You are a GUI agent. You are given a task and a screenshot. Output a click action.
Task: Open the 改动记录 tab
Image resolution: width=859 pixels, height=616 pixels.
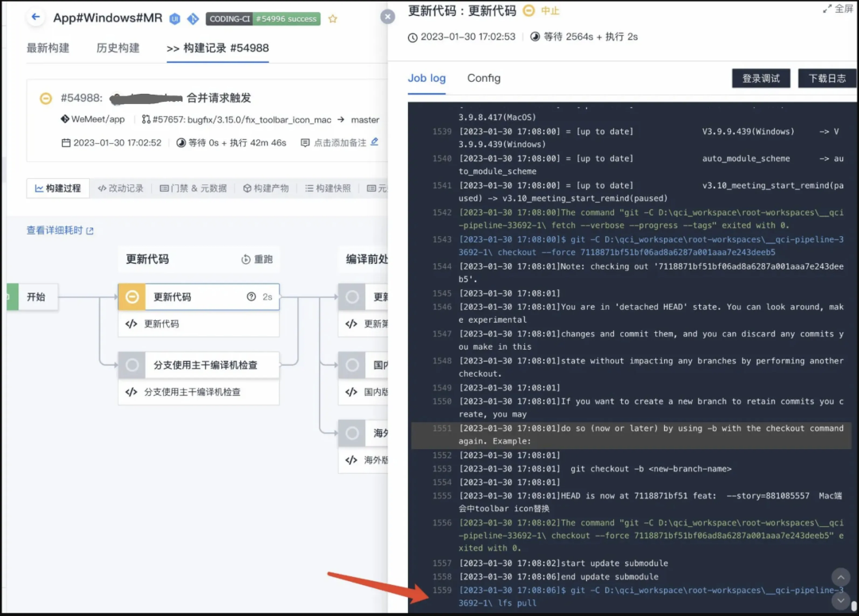(121, 188)
